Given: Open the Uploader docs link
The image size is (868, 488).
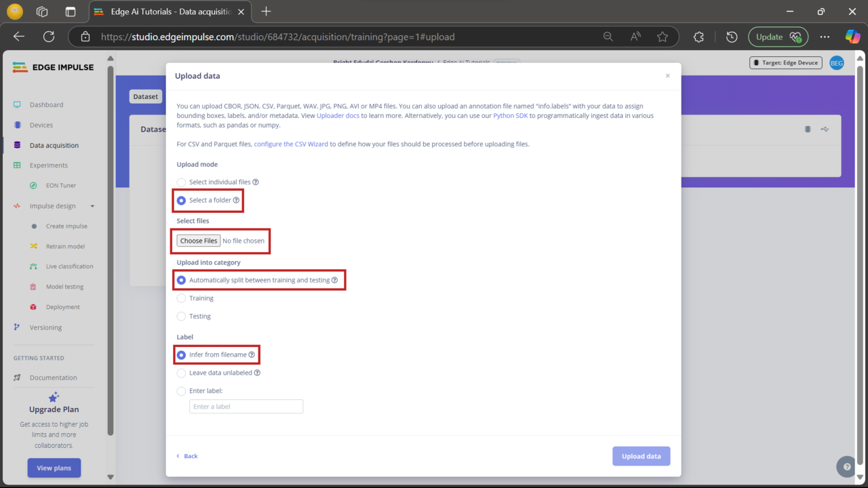Looking at the screenshot, I should [338, 115].
